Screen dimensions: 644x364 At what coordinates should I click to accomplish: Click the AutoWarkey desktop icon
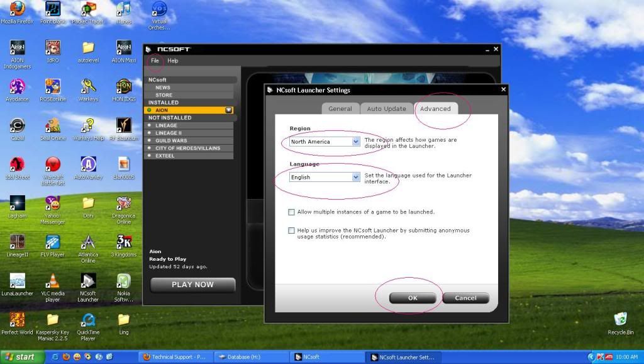click(x=88, y=164)
